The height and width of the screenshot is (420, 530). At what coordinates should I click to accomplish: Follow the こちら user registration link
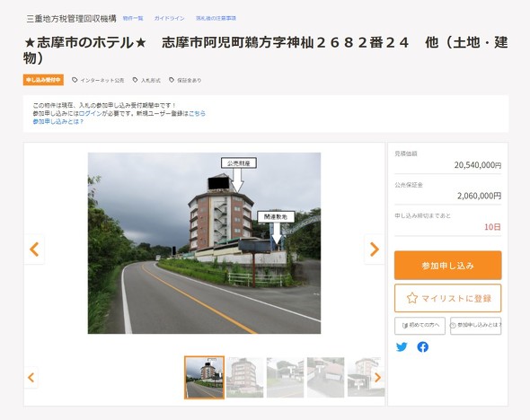coord(197,113)
